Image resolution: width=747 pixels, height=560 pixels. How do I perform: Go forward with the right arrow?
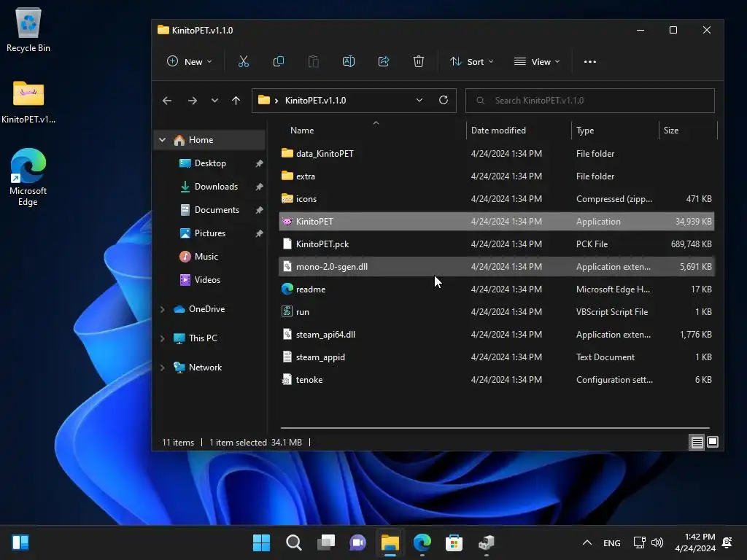(x=192, y=101)
